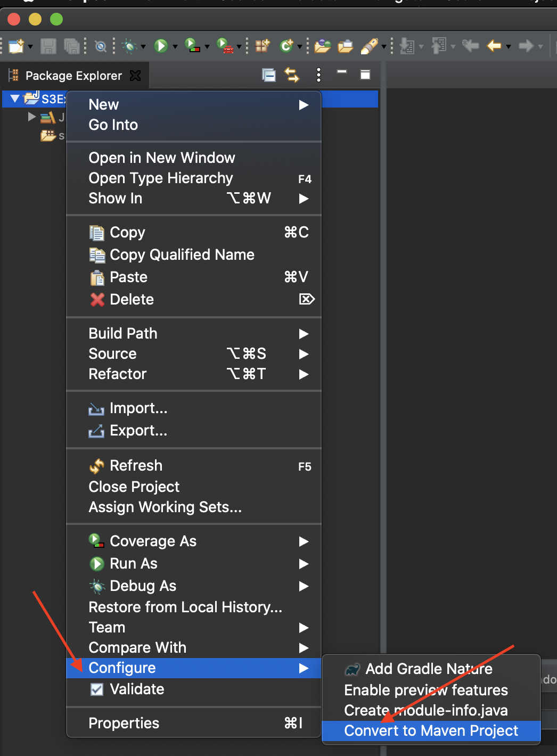
Task: Collapse the S3E project tree node
Action: pos(15,98)
